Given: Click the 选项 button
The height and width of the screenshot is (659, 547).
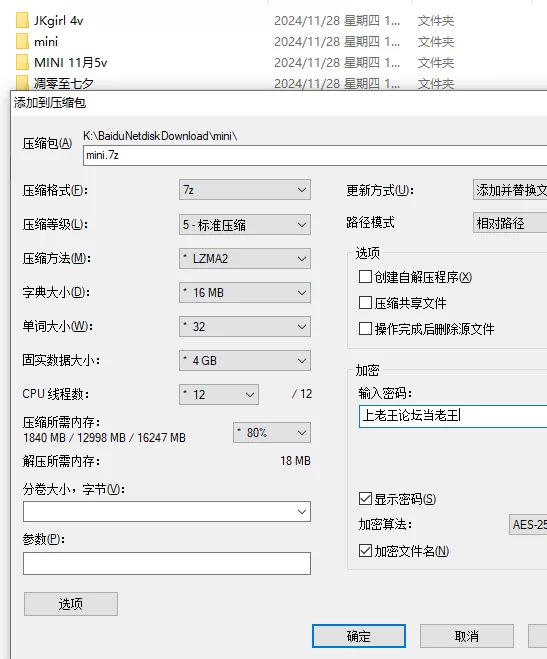Looking at the screenshot, I should [x=71, y=604].
